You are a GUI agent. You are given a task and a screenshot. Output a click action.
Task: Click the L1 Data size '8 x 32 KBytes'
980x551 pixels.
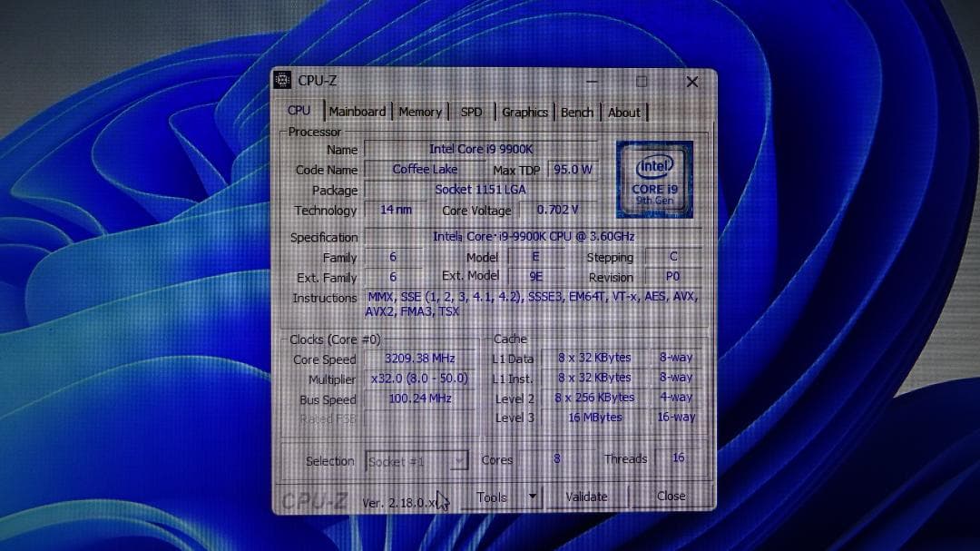coord(594,358)
